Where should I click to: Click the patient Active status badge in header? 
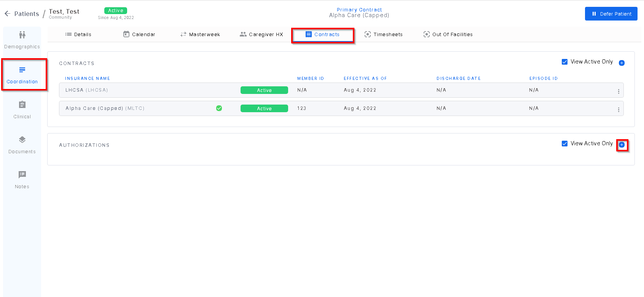tap(116, 11)
